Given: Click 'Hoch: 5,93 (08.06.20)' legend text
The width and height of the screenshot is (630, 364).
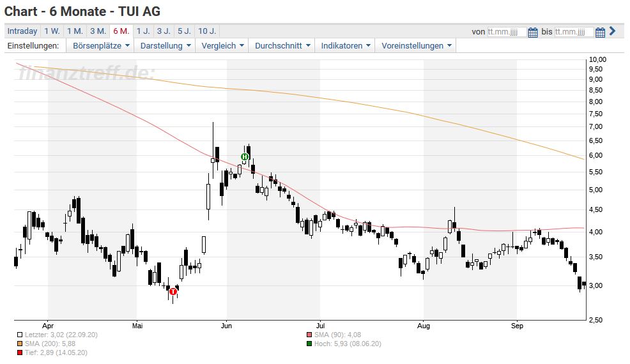Looking at the screenshot, I should 348,344.
